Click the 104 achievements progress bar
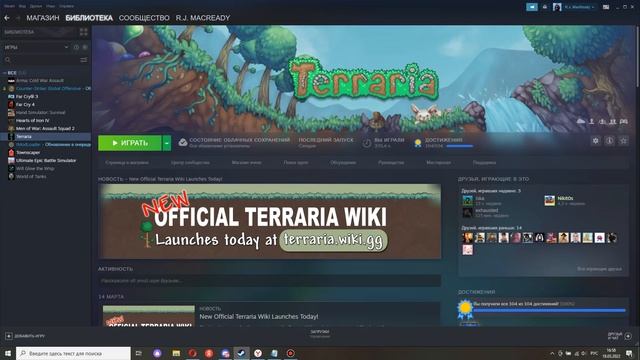The width and height of the screenshot is (640, 360). pyautogui.click(x=549, y=311)
